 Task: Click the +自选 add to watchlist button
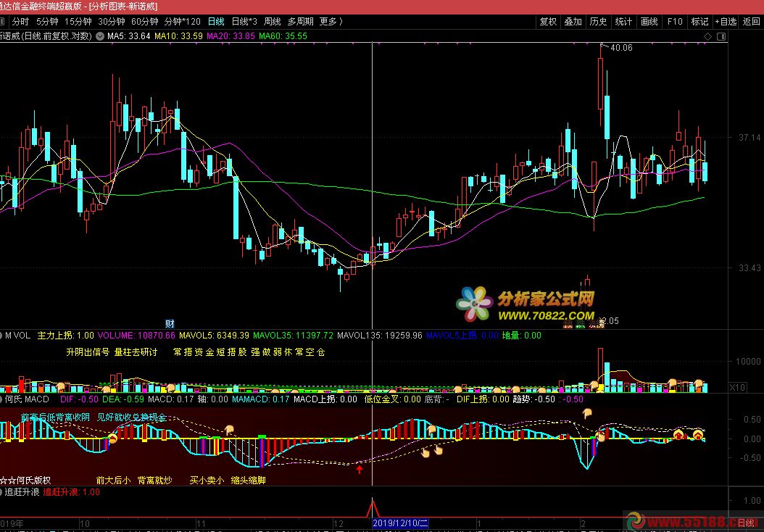pyautogui.click(x=724, y=22)
